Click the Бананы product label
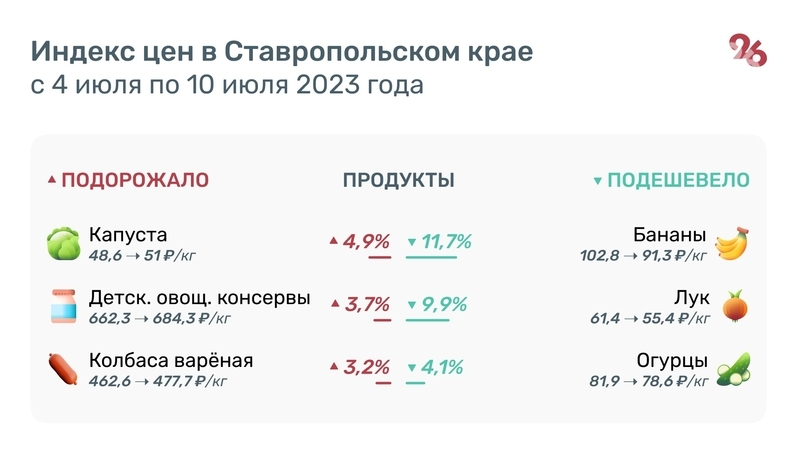 [x=670, y=235]
